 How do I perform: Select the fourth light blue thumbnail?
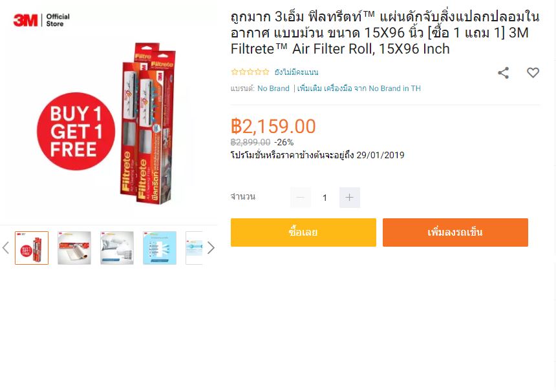160,248
